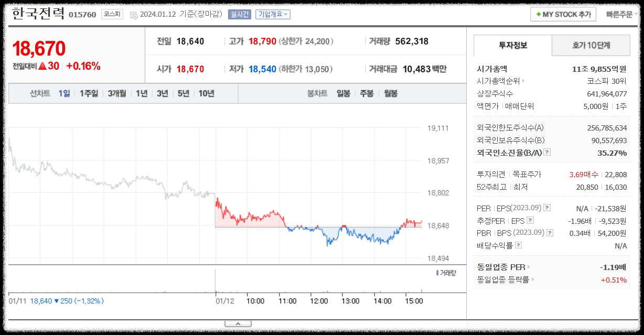Screen dimensions: 644x335
Task: Select 1년 line chart period
Action: [x=142, y=94]
